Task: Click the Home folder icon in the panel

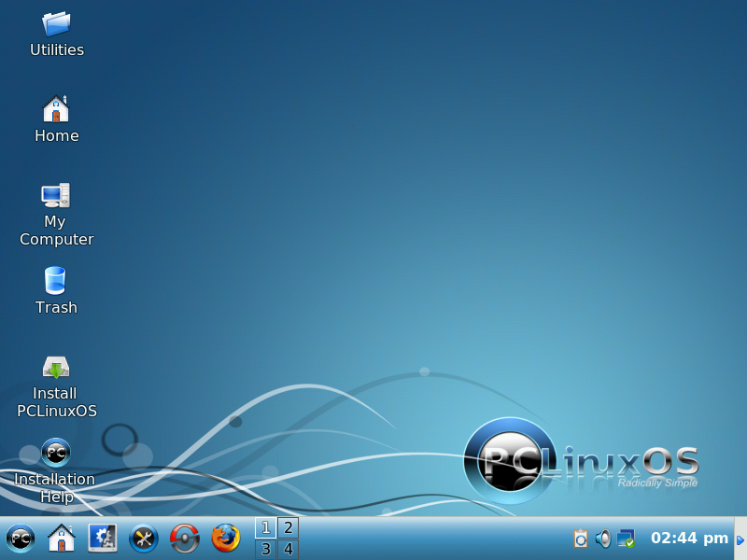Action: [x=61, y=539]
